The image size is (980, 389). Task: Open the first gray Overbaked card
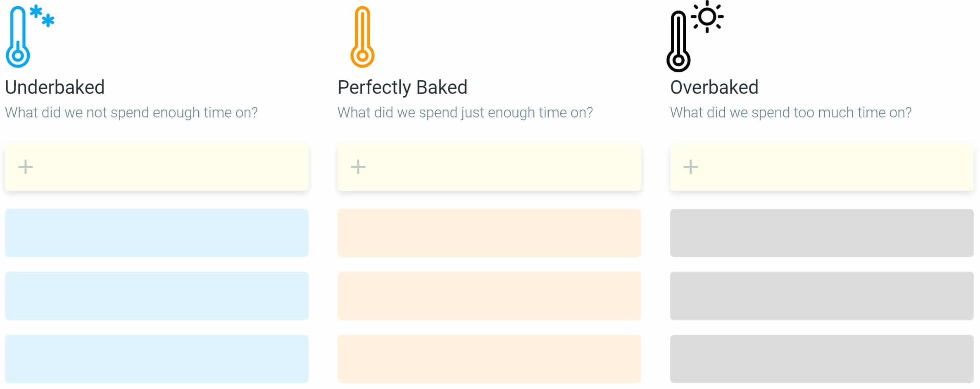[x=822, y=233]
